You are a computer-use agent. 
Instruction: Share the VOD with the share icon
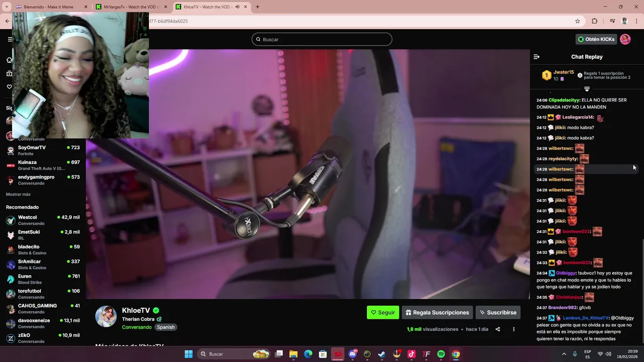pyautogui.click(x=498, y=329)
